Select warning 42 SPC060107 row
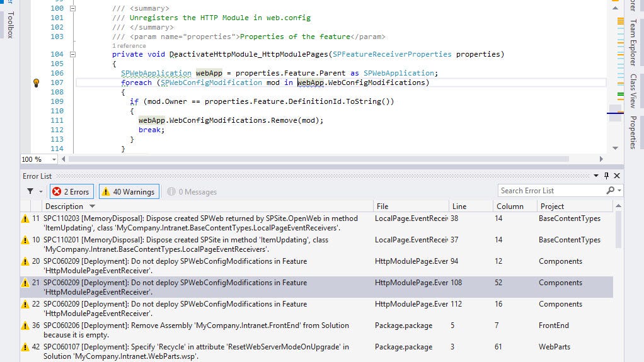The height and width of the screenshot is (362, 644). [x=317, y=351]
